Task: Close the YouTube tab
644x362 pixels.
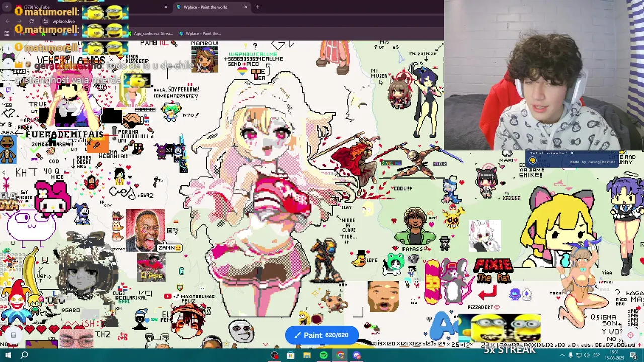Action: click(x=166, y=7)
